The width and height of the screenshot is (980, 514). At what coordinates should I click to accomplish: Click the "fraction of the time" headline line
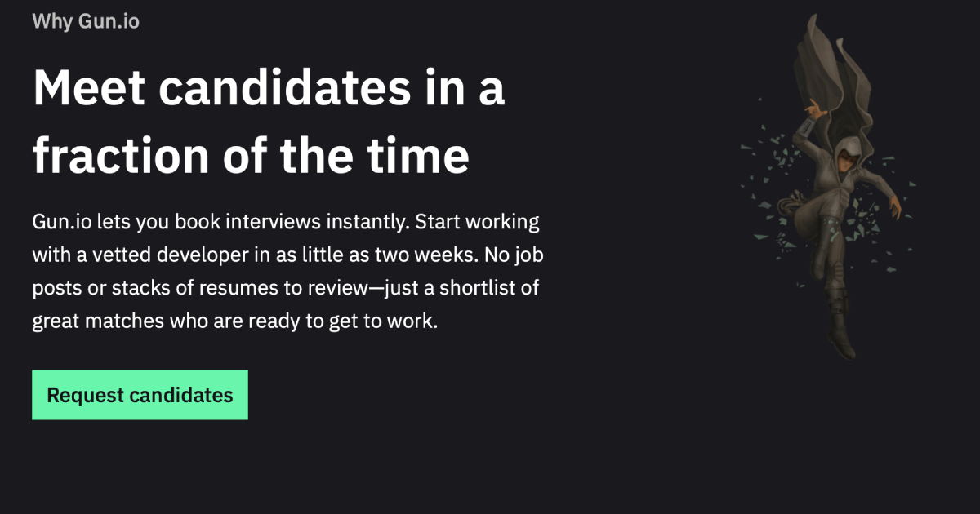(251, 156)
